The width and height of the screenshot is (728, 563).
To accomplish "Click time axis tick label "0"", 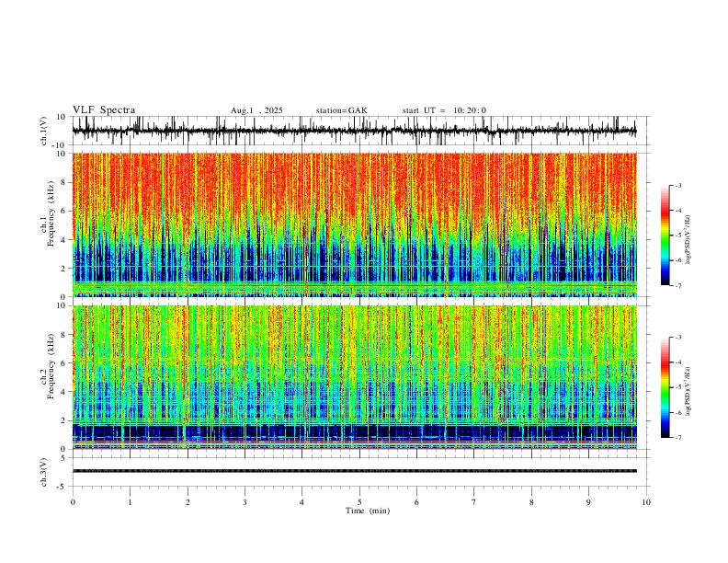I will pyautogui.click(x=73, y=502).
